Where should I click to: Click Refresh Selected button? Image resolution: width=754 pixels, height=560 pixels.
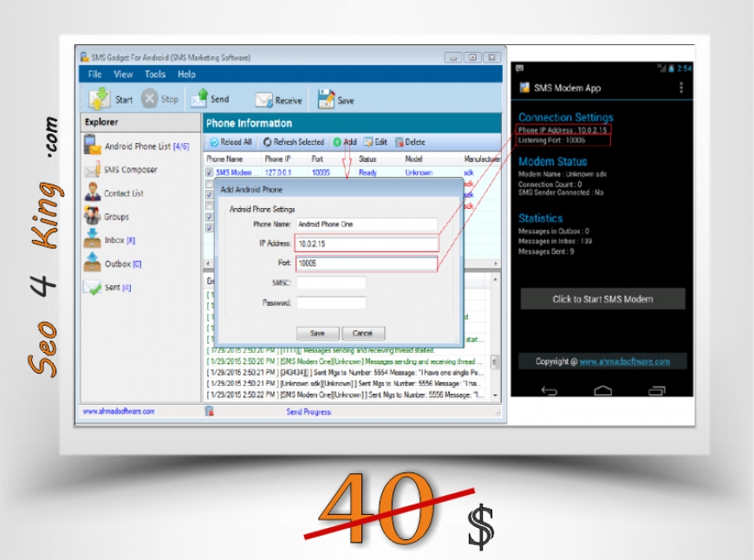click(x=294, y=142)
